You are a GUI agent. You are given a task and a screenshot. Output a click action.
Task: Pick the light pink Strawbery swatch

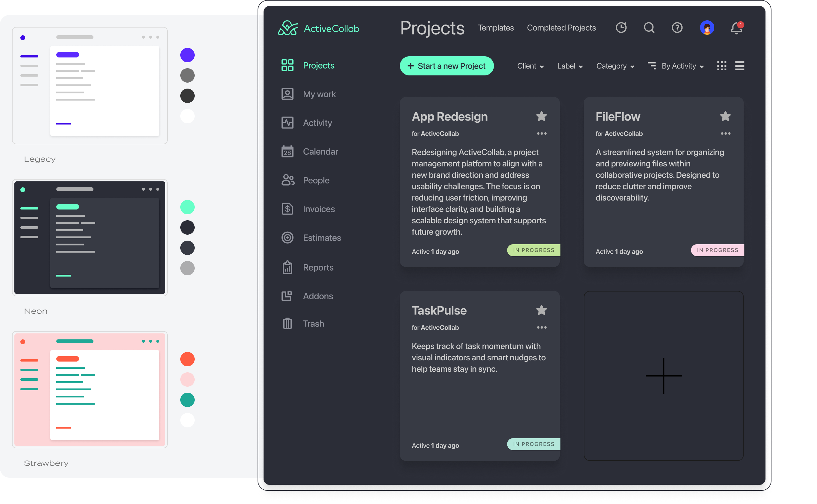coord(187,379)
